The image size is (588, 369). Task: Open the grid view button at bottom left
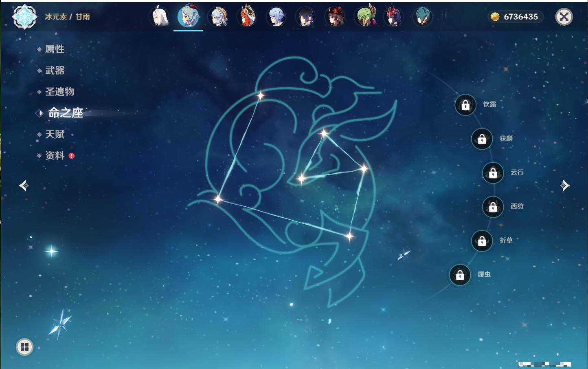coord(24,347)
